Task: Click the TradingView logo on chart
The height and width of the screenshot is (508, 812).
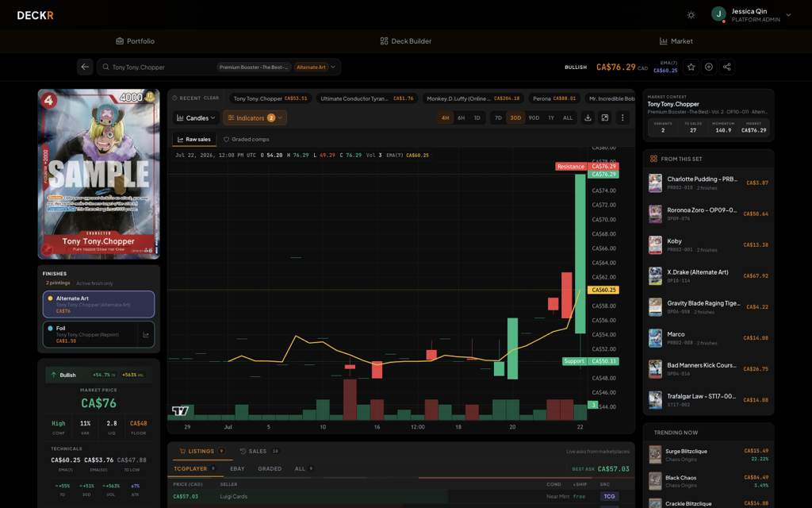Action: click(x=180, y=411)
